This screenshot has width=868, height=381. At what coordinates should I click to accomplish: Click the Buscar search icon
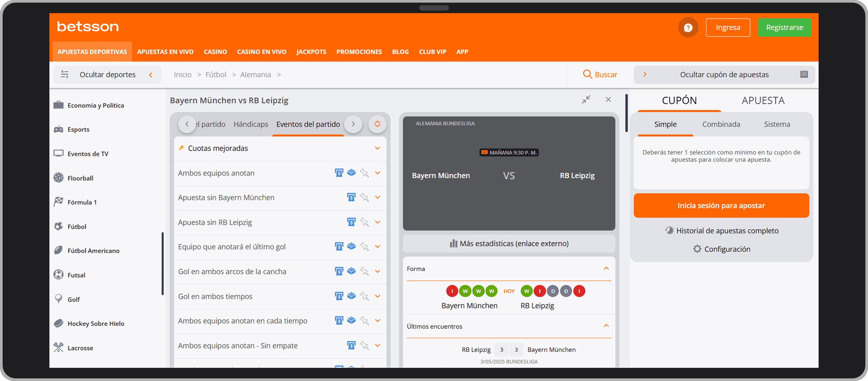tap(587, 74)
